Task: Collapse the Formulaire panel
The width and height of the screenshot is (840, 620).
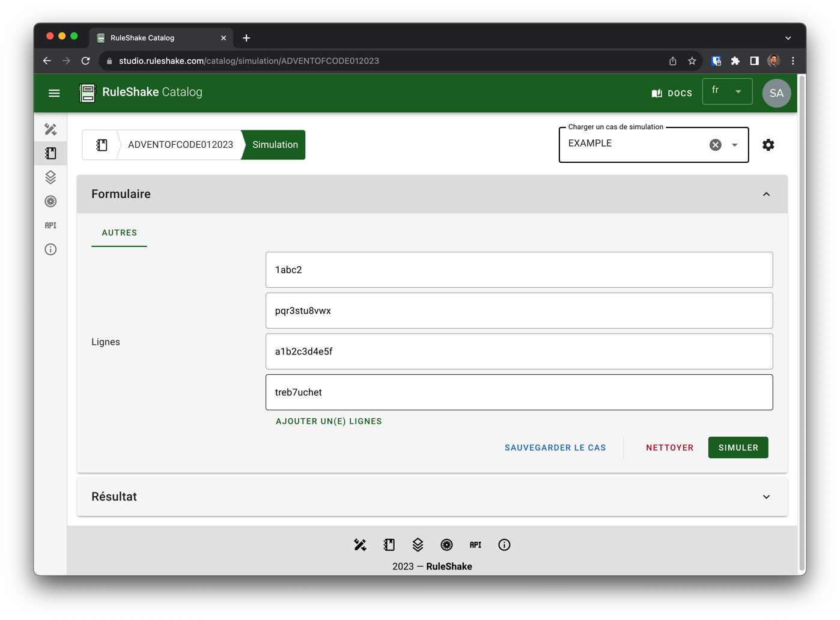Action: (766, 194)
